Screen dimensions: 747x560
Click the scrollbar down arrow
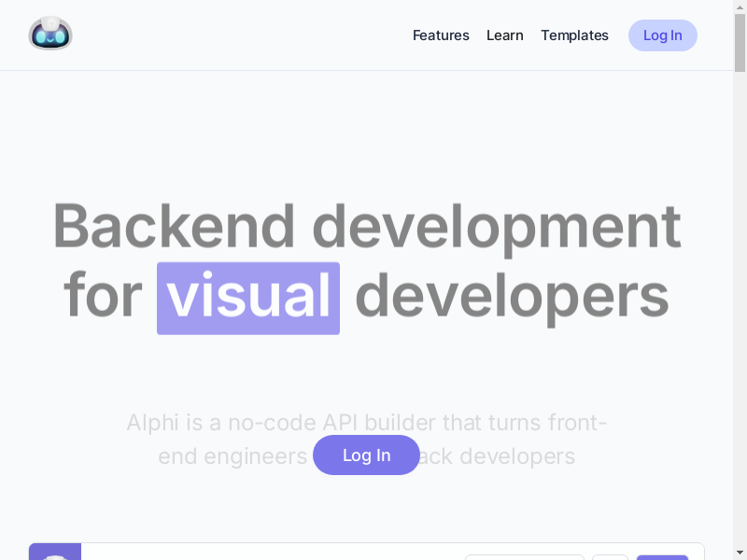[x=740, y=553]
